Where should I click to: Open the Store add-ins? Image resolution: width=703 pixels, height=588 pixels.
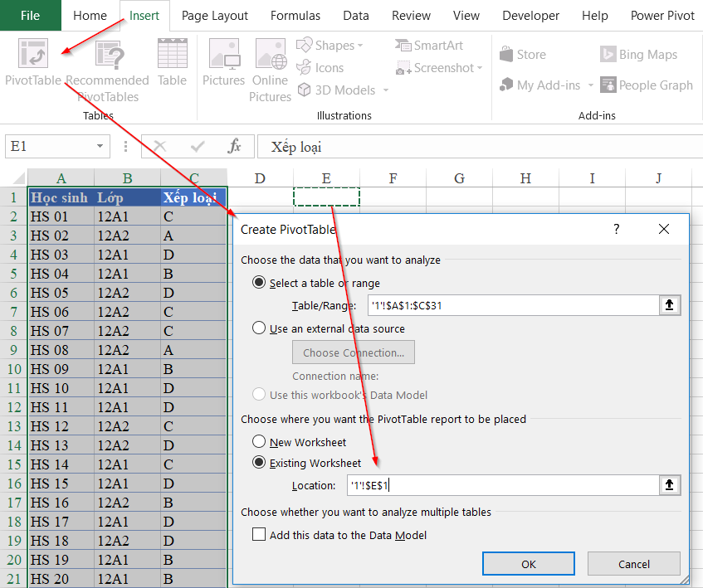pos(523,55)
